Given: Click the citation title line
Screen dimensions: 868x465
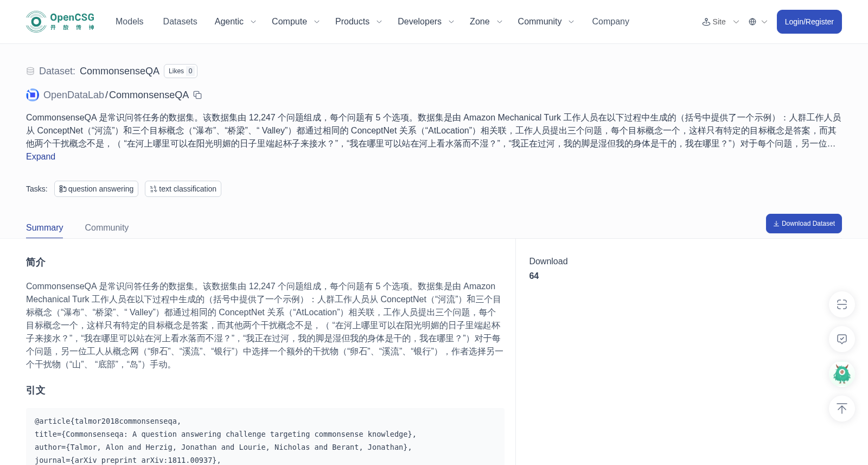Looking at the screenshot, I should pos(226,434).
